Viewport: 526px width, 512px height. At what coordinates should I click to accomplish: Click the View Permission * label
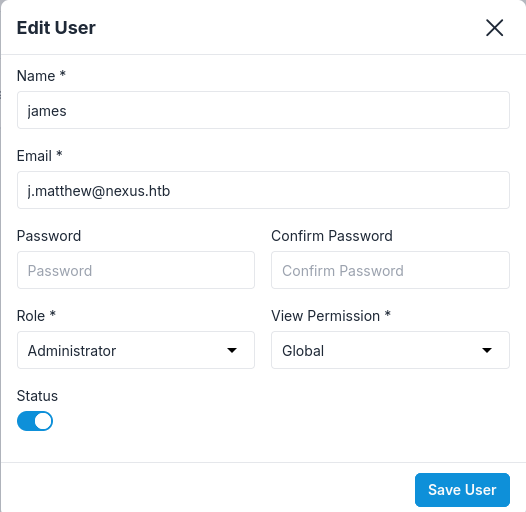coord(331,316)
